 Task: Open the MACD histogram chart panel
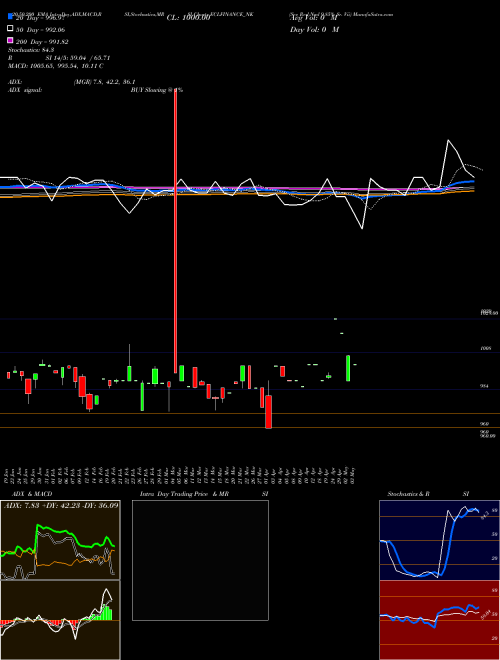click(60, 620)
